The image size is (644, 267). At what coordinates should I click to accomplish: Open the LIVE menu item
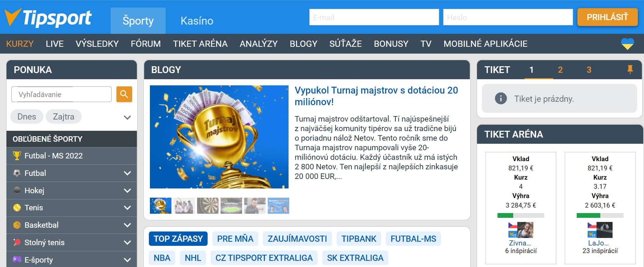pos(55,44)
